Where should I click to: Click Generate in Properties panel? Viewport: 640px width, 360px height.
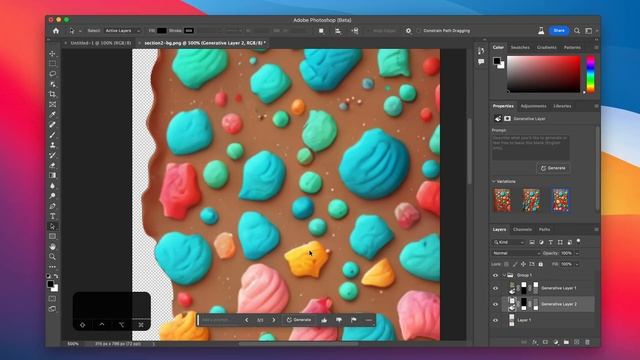click(x=553, y=168)
